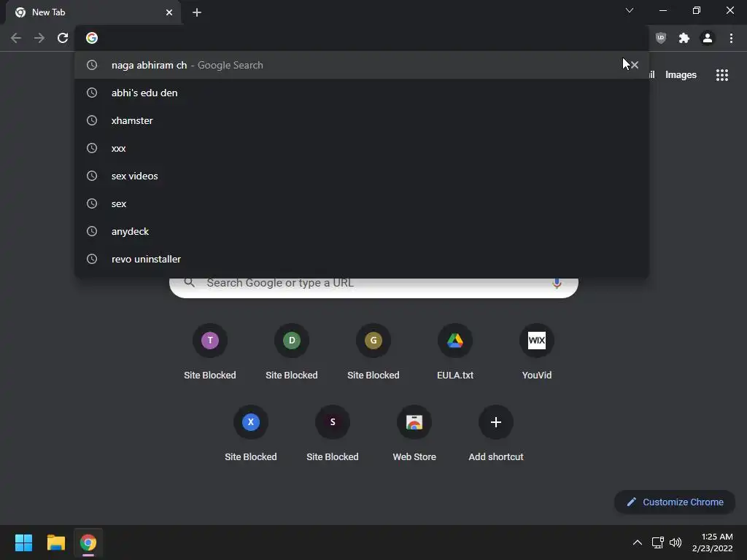The width and height of the screenshot is (747, 560).
Task: Click the browser forward arrow
Action: (x=39, y=38)
